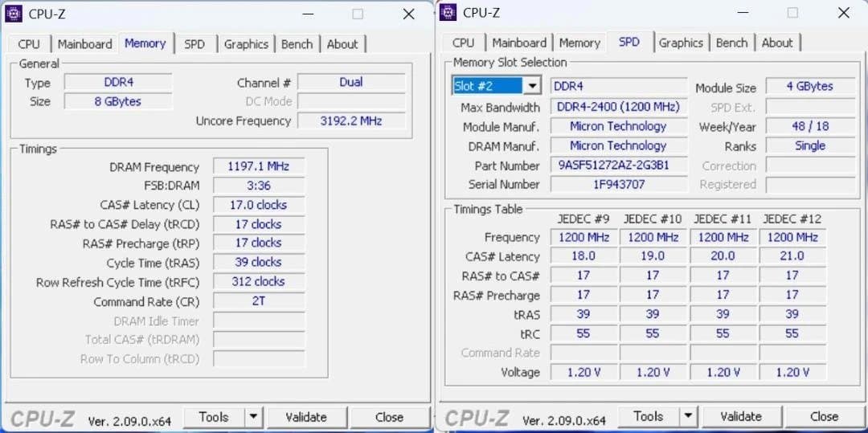Click the 312 clocks tRFC value
The image size is (868, 433).
pos(259,281)
